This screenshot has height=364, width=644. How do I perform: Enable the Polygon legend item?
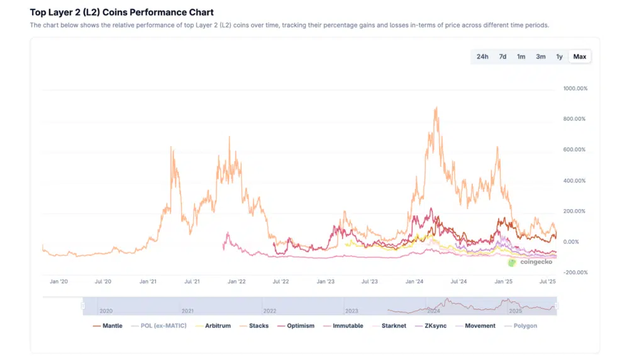coord(520,326)
